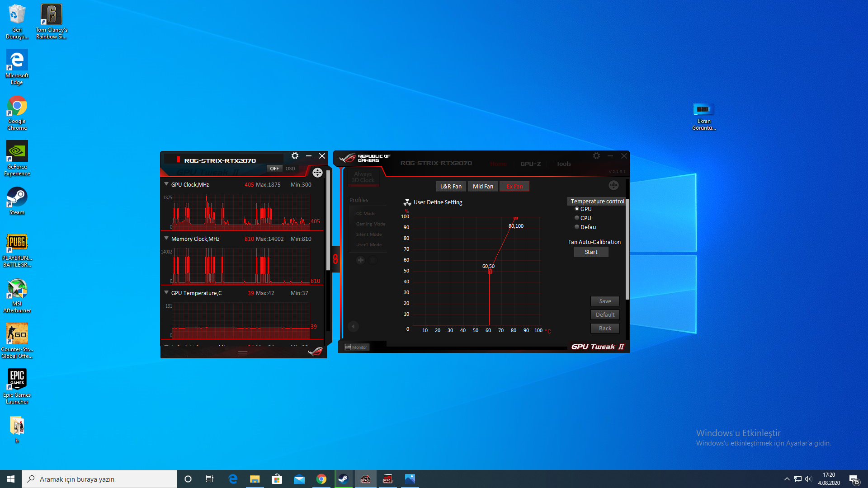Click Steam icon in the taskbar
The height and width of the screenshot is (488, 868).
343,479
